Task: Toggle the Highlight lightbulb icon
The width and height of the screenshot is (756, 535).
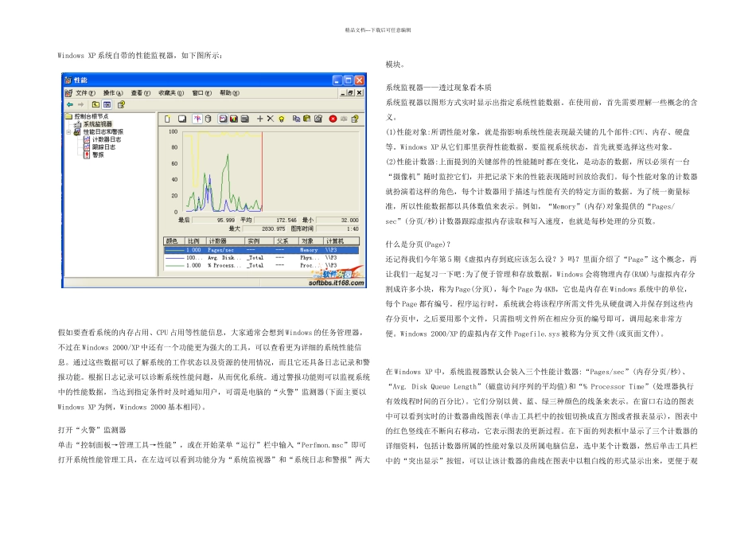Action: pos(282,119)
